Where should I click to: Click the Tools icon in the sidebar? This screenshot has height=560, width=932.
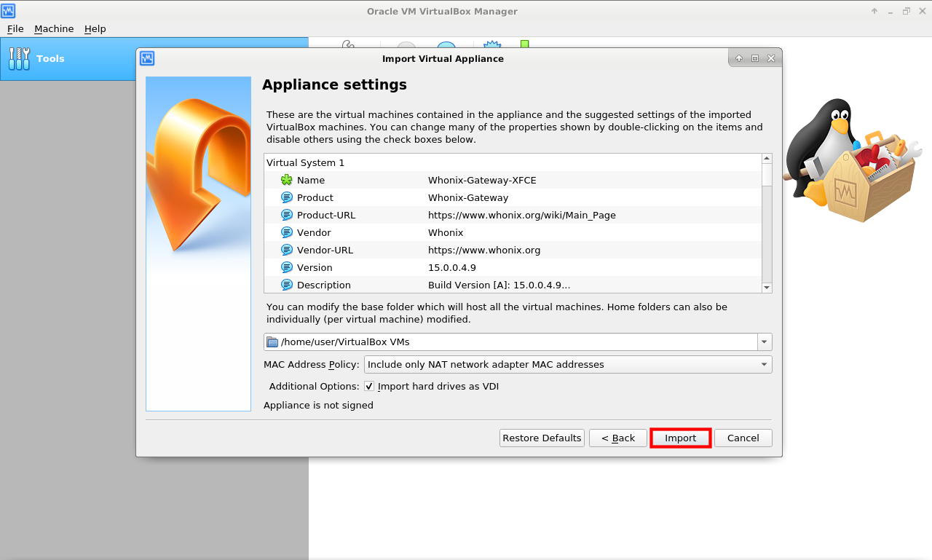pos(20,59)
